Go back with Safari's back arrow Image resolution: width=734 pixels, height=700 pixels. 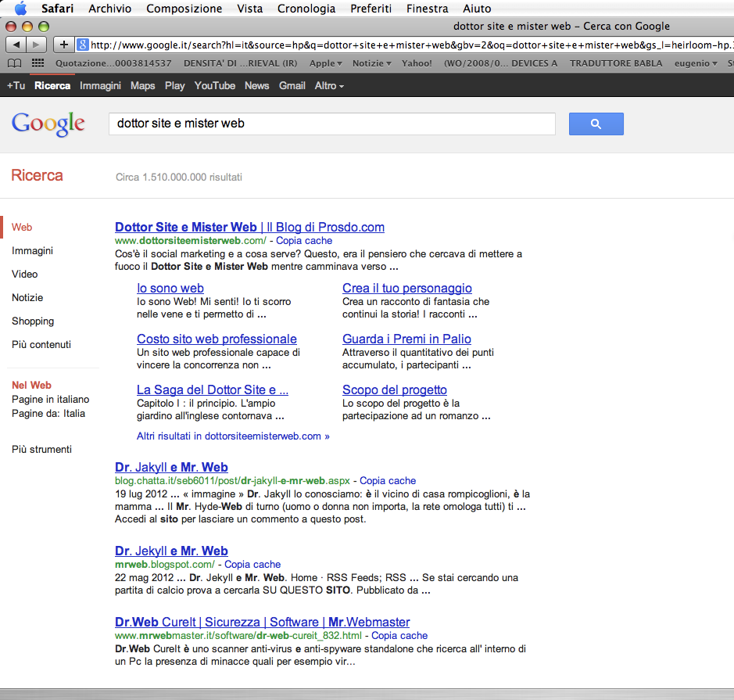(x=16, y=45)
